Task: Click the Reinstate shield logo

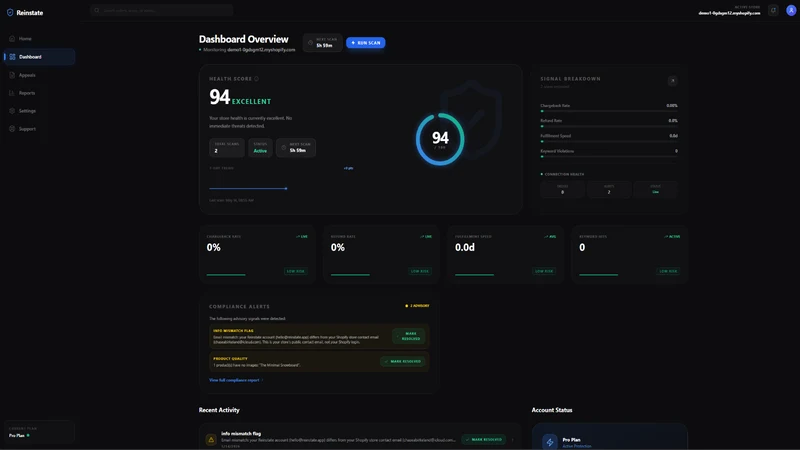Action: (10, 12)
